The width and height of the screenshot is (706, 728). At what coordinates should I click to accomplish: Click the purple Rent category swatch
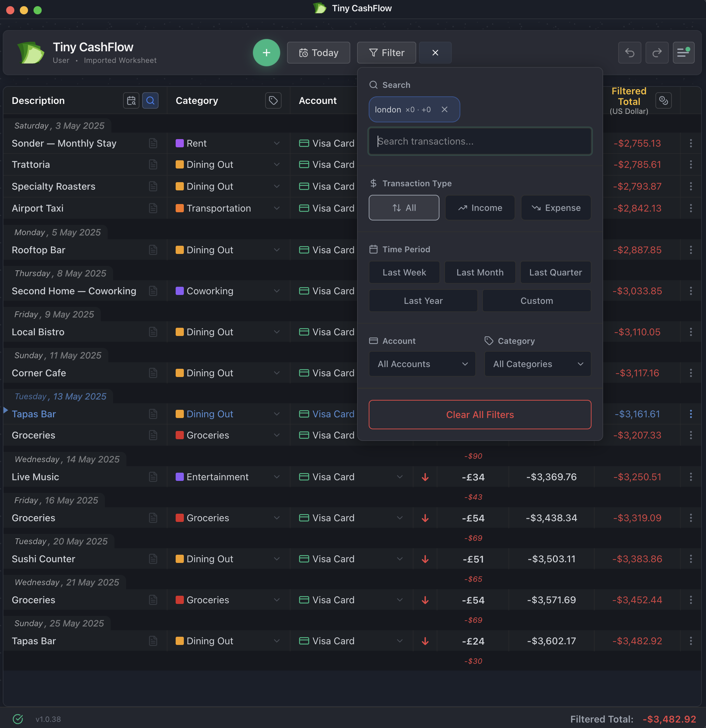click(x=180, y=143)
